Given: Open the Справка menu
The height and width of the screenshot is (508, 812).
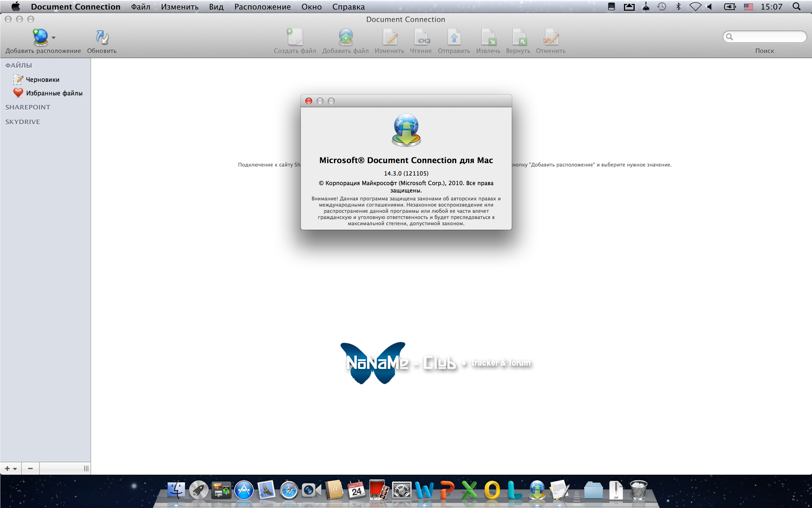Looking at the screenshot, I should pyautogui.click(x=348, y=7).
